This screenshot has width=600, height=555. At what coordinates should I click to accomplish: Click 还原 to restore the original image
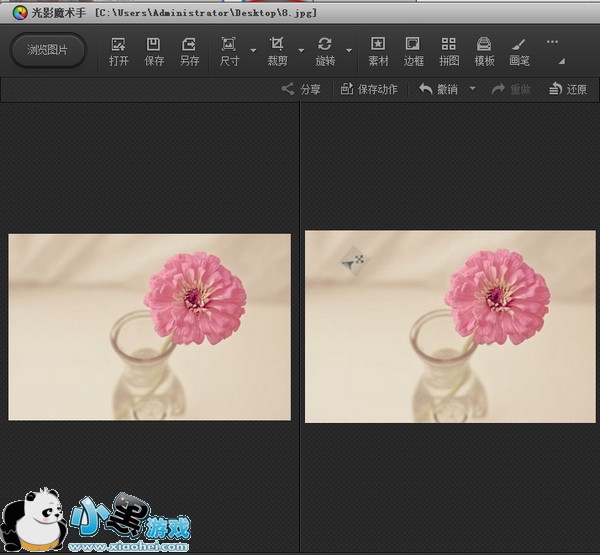pos(567,89)
